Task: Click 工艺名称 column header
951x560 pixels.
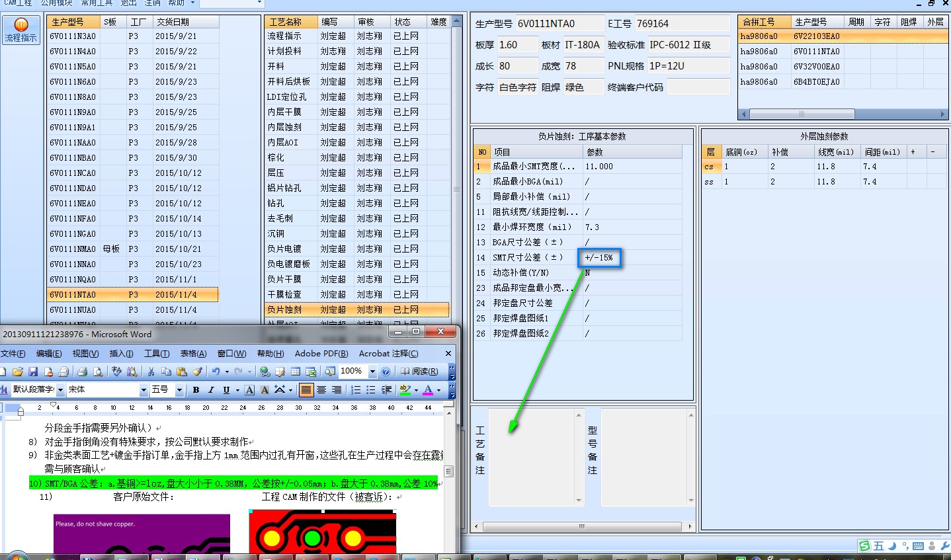Action: (x=290, y=22)
